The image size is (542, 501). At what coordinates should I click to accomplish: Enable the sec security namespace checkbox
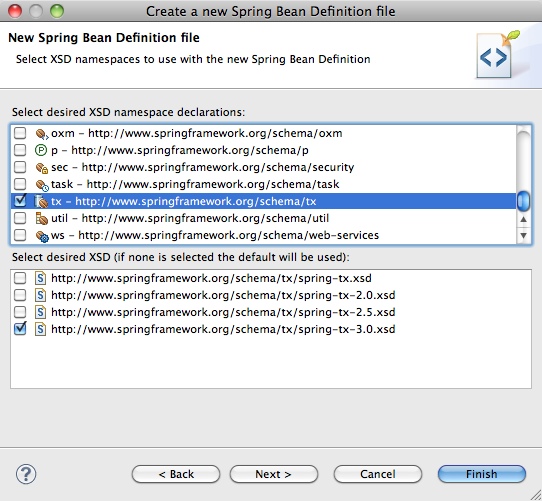(x=20, y=167)
